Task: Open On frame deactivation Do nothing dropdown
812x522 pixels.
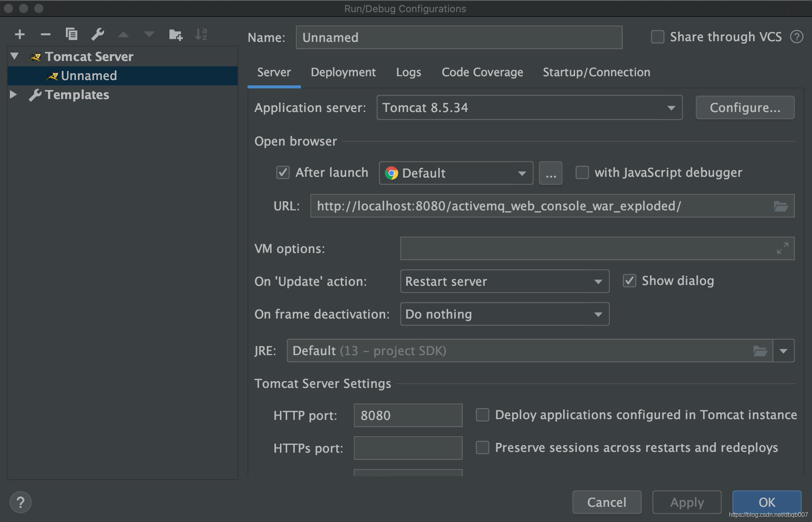Action: (x=505, y=314)
